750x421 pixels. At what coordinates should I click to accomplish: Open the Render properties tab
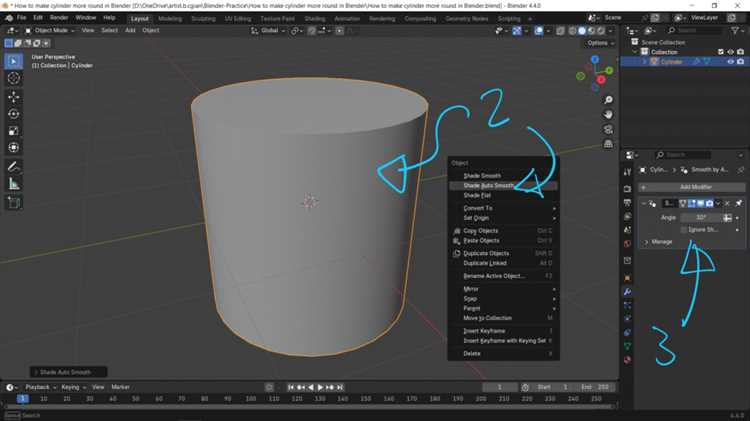[627, 189]
